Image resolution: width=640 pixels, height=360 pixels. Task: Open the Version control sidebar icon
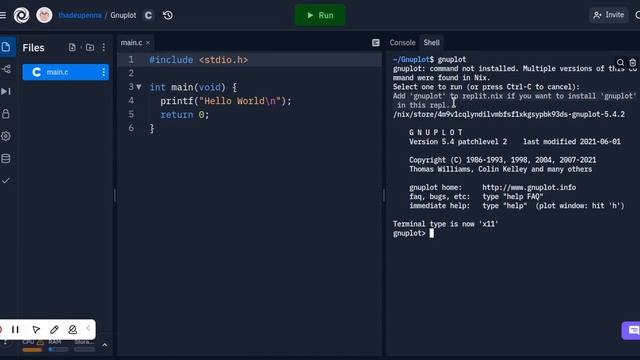point(6,69)
